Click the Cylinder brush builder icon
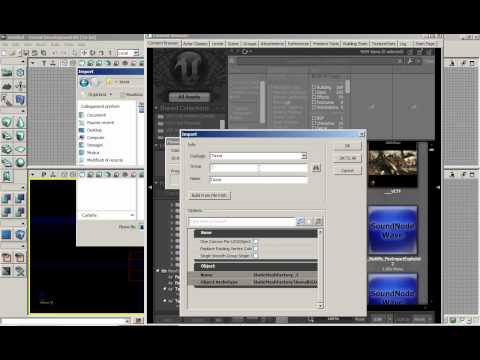480x360 pixels. tap(20, 135)
